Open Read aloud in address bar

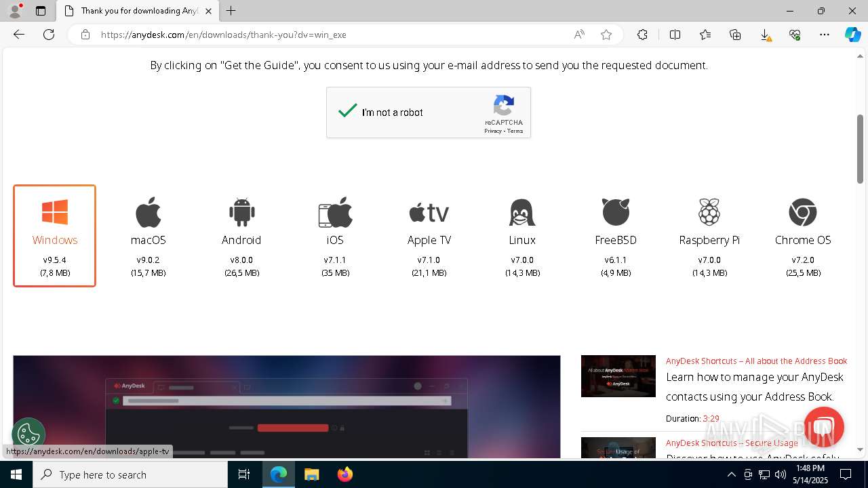(579, 35)
